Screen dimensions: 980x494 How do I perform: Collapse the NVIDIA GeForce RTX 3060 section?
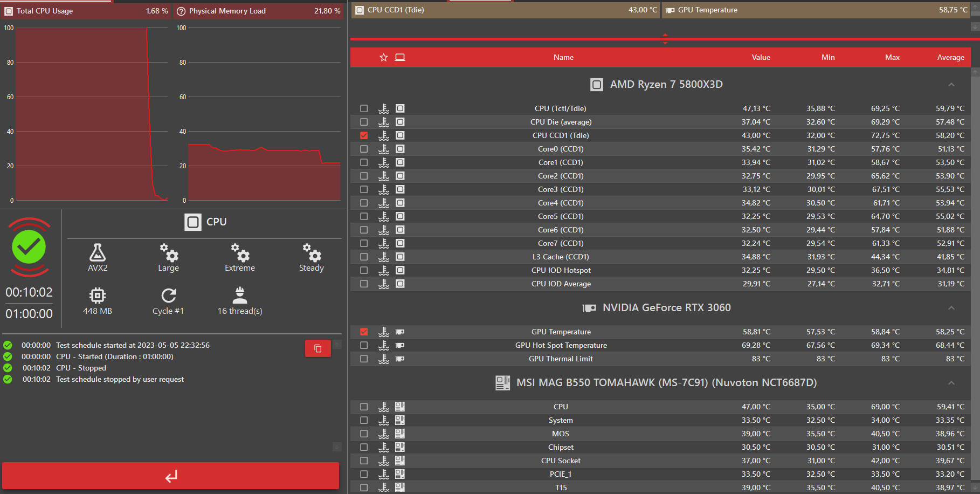click(x=951, y=308)
